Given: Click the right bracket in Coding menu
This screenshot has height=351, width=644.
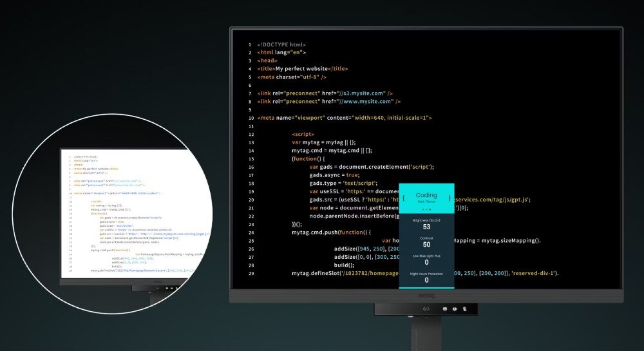Looking at the screenshot, I should click(450, 198).
